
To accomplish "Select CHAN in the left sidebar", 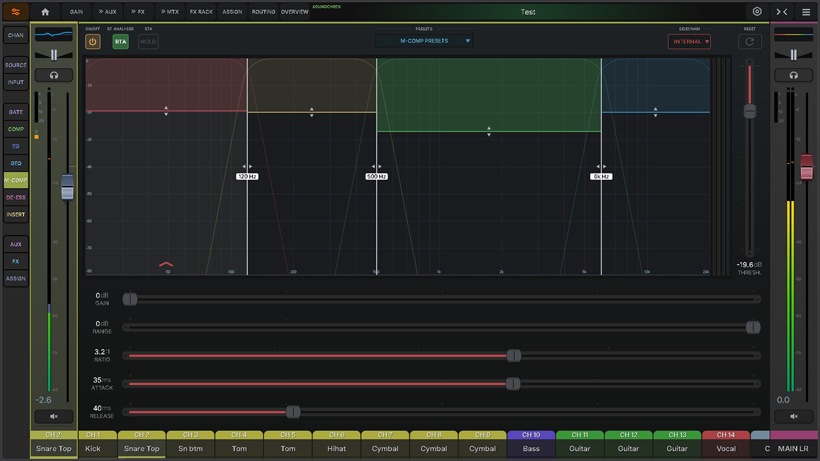I will 16,36.
